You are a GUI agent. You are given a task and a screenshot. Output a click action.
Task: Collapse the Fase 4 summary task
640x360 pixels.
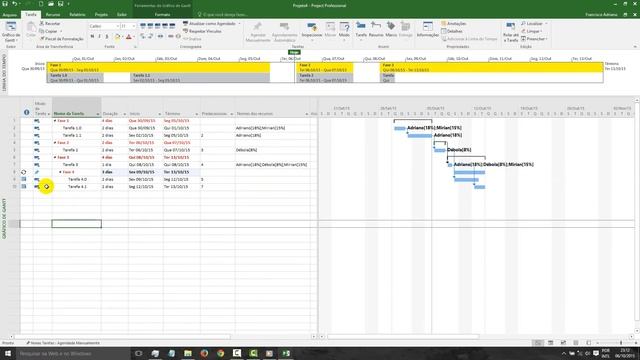tap(60, 172)
